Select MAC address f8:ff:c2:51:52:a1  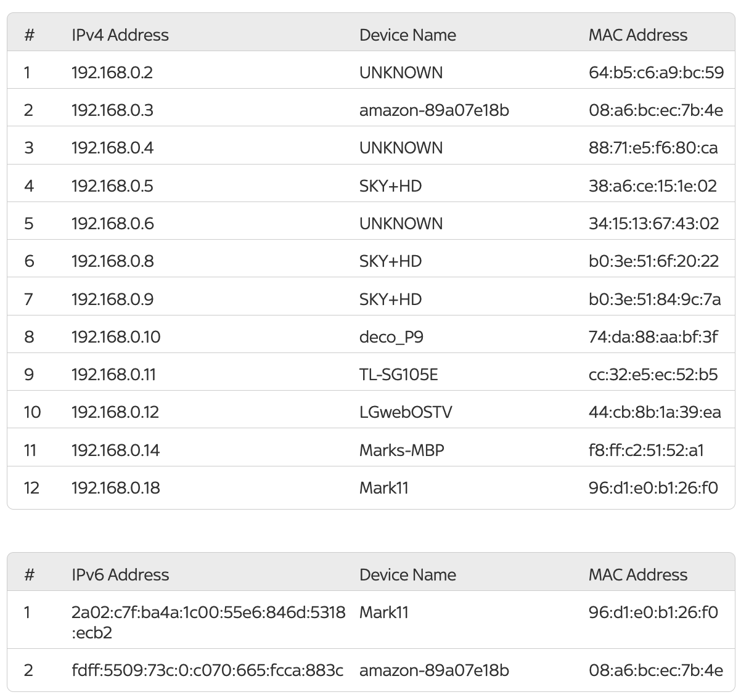(646, 450)
